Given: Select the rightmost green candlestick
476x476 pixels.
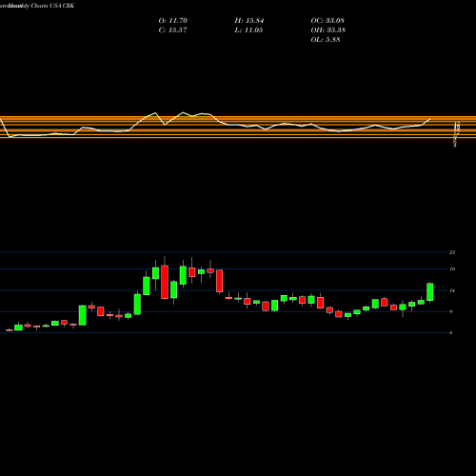Looking at the screenshot, I should pyautogui.click(x=430, y=292).
